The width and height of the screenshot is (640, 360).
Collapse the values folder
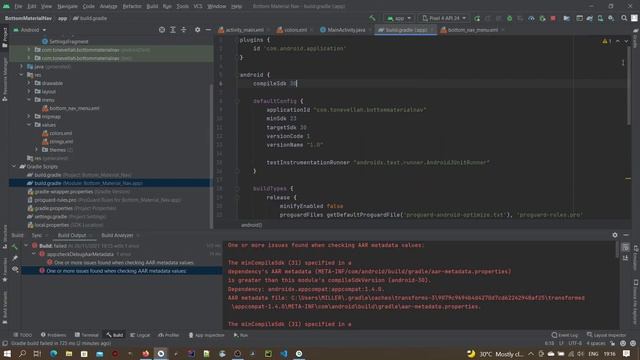click(29, 124)
